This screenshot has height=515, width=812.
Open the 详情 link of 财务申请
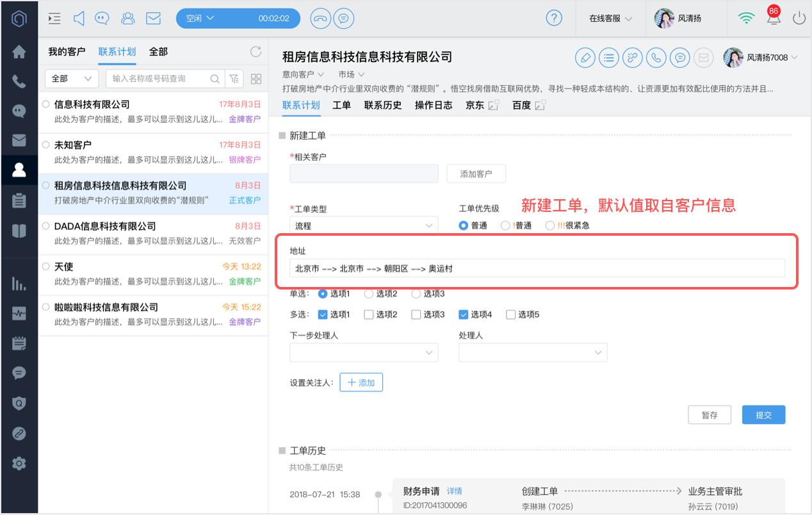(x=455, y=491)
